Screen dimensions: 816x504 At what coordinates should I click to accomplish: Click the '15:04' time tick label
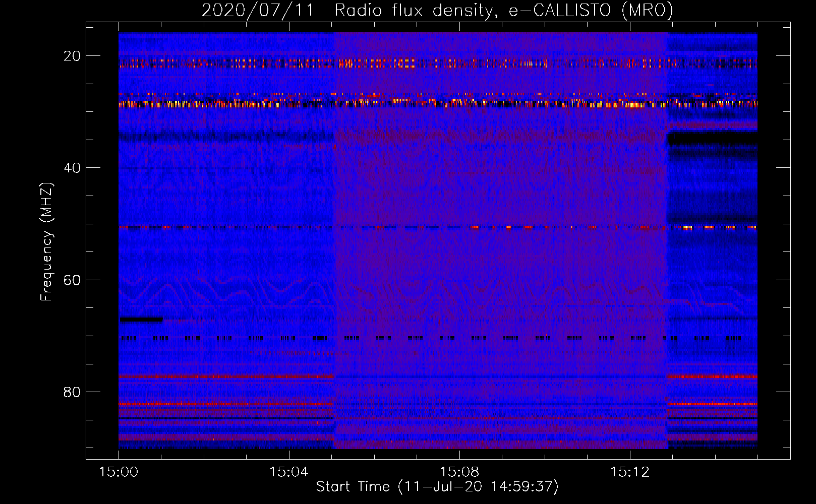point(288,472)
